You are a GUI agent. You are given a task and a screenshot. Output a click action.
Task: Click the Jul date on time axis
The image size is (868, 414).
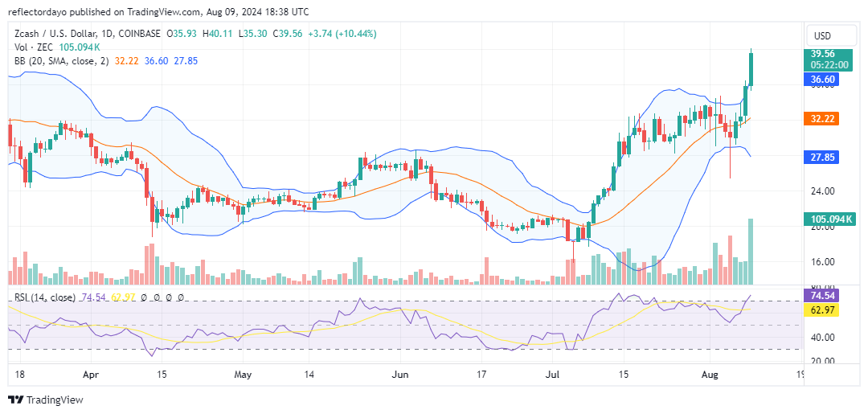552,375
